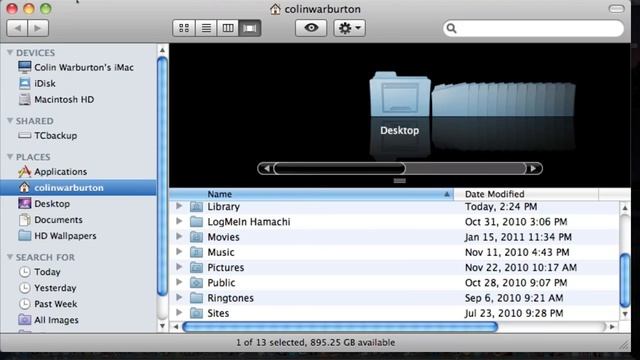Open iDisk from the sidebar
The height and width of the screenshot is (360, 640).
tap(78, 83)
